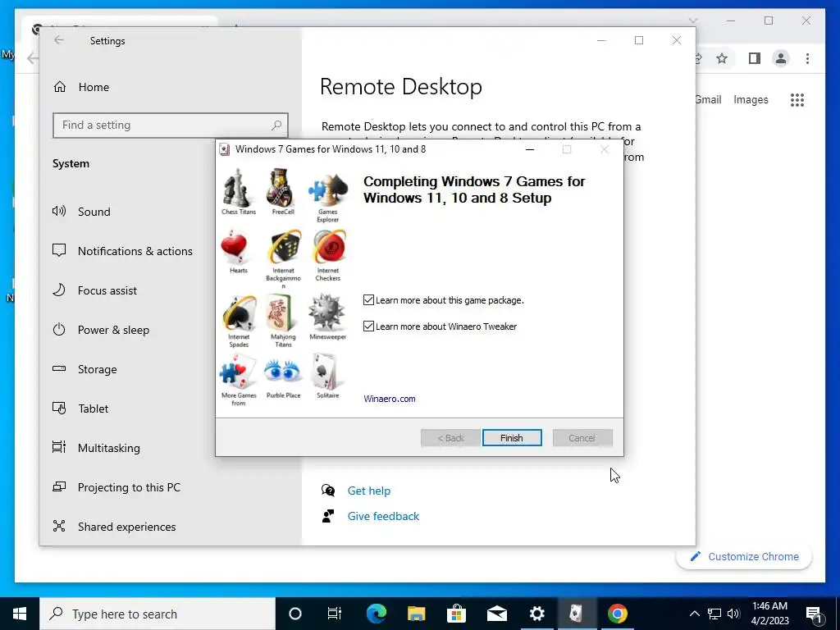Bookmark page with Chrome star icon
The image size is (840, 630).
tap(722, 58)
